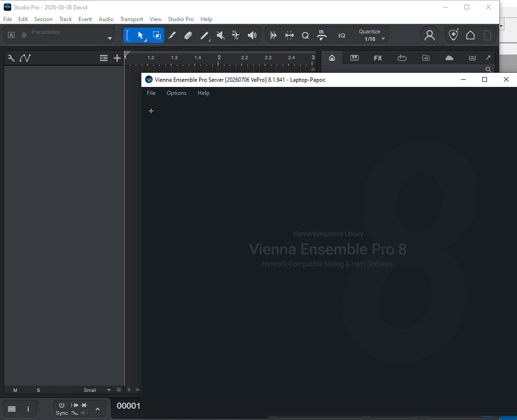Screen dimensions: 517x420
Task: Click the Q quantize icon
Action: point(305,35)
